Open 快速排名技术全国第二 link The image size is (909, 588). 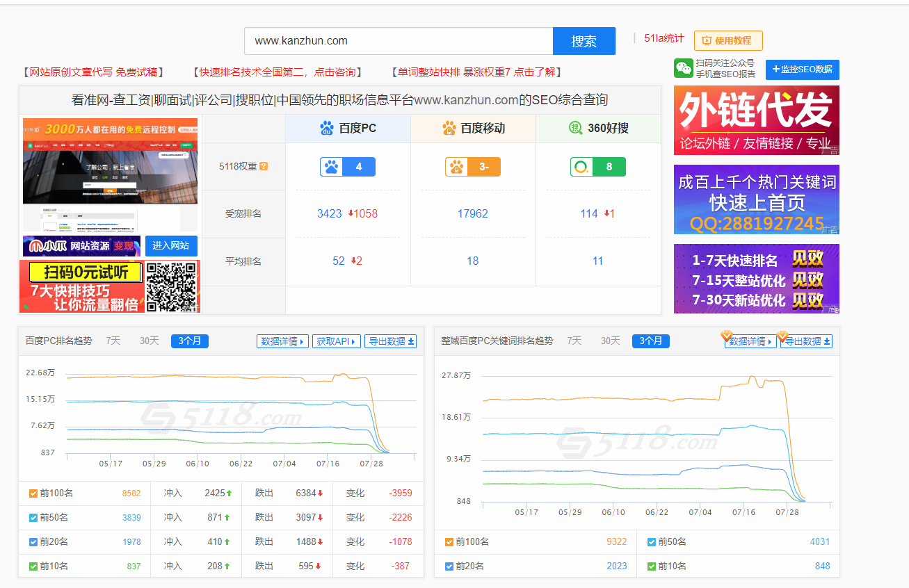(277, 72)
